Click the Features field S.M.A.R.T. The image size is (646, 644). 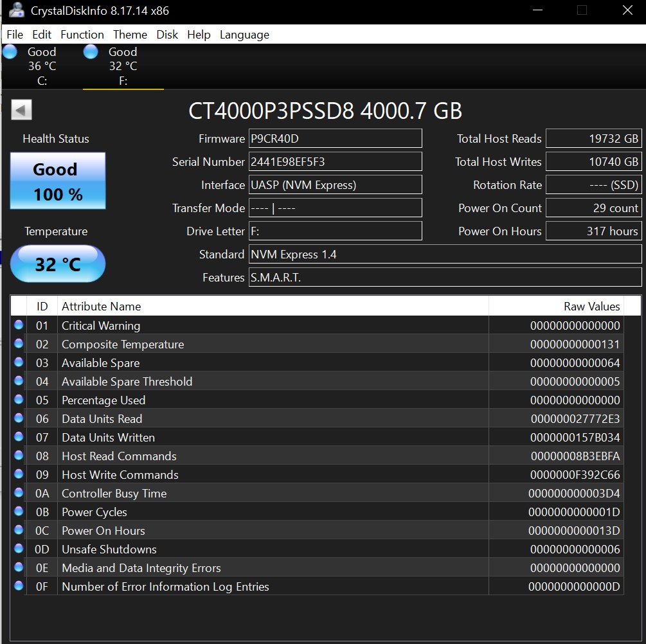pos(445,277)
